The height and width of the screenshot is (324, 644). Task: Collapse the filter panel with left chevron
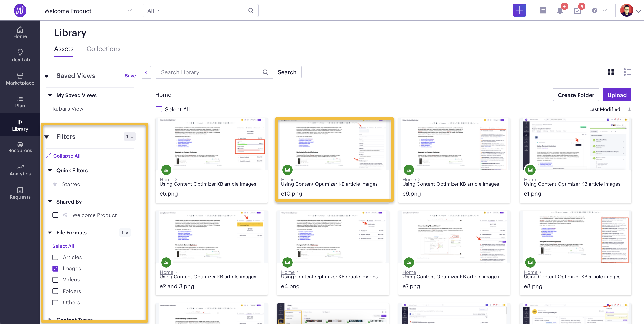(146, 72)
